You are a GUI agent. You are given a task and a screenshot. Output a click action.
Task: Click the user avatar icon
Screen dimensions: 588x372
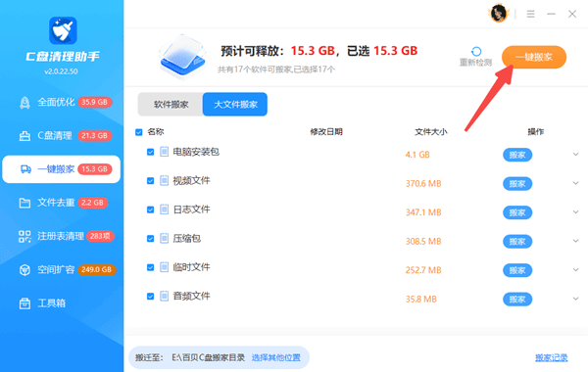[499, 14]
